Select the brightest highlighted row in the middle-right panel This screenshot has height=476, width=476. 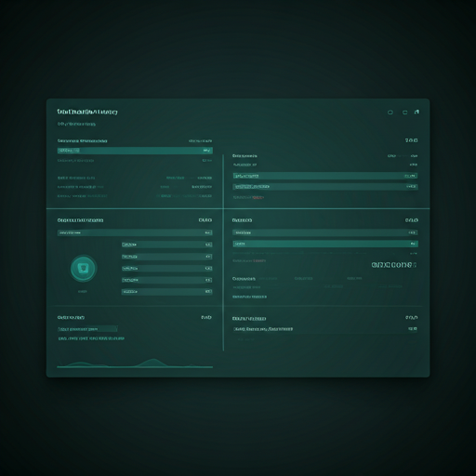coord(325,244)
